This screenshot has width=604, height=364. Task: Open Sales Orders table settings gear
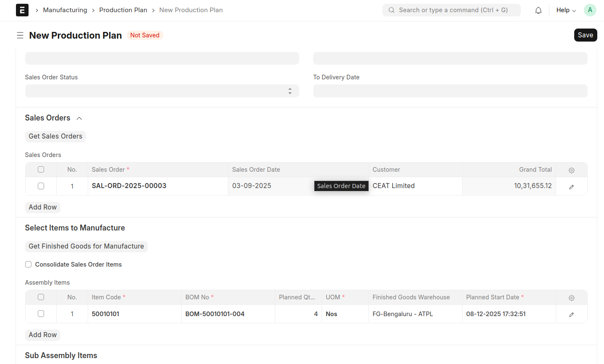point(571,170)
